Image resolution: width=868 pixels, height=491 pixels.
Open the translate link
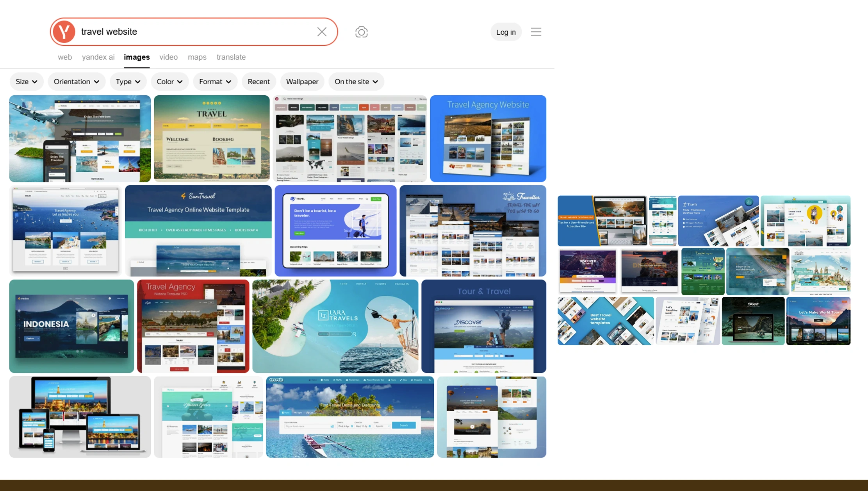[x=231, y=57]
